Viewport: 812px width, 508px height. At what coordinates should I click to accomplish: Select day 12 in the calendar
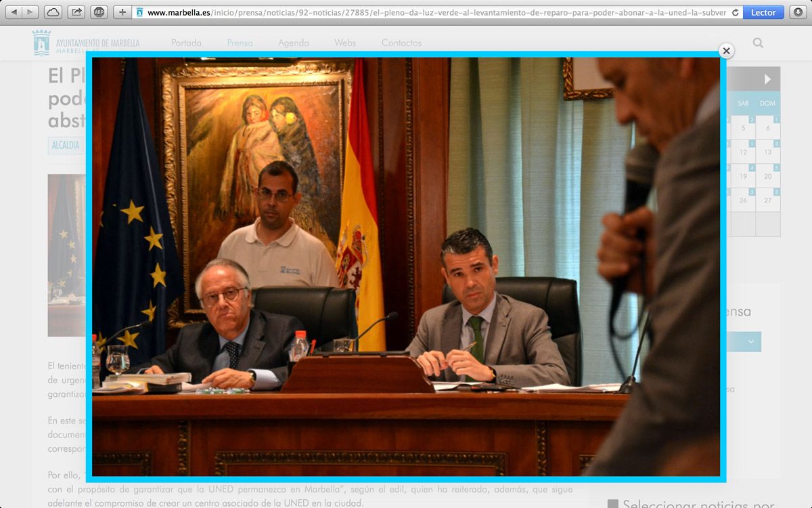point(743,152)
